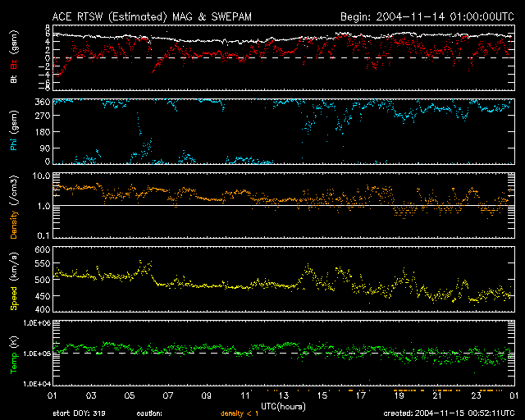Click the 13 hour tick label
The image size is (525, 420).
point(284,396)
